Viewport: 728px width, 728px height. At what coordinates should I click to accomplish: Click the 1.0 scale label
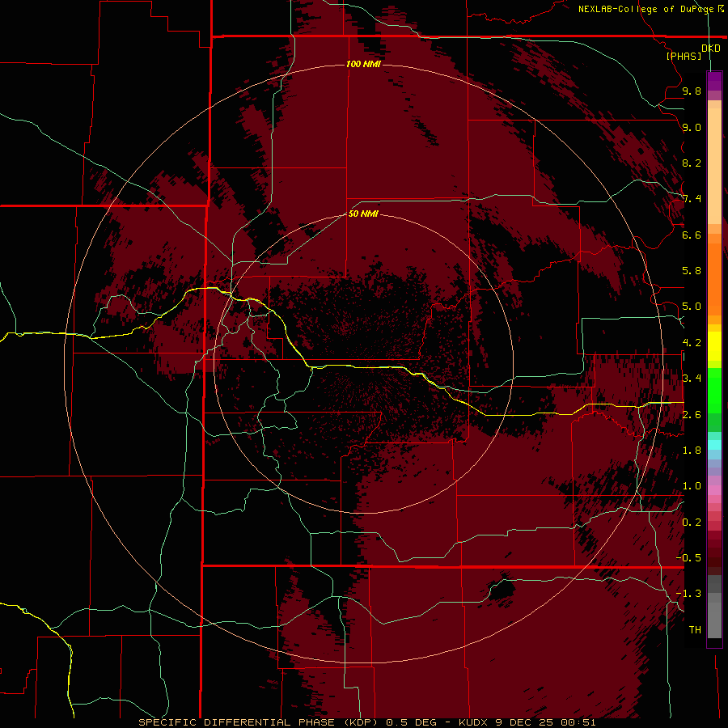click(692, 486)
